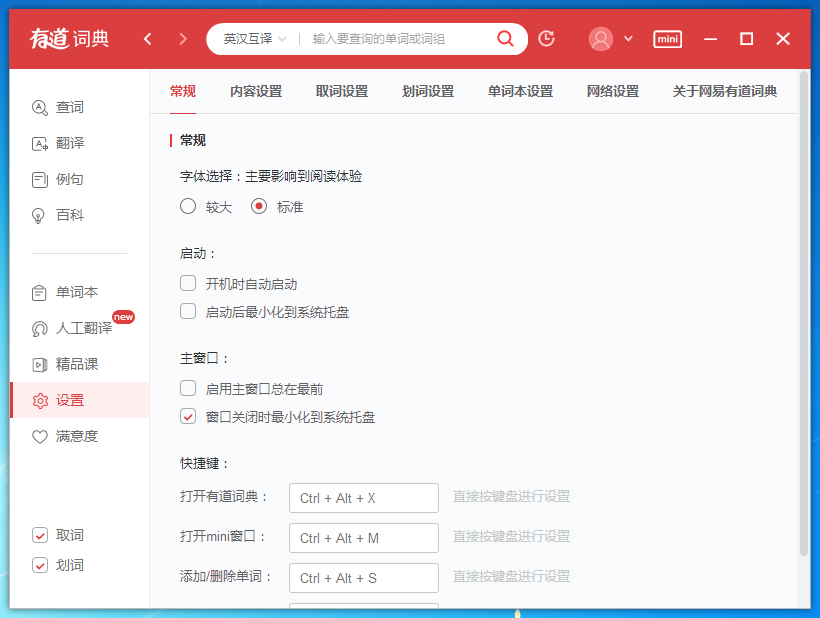Click the red search magnifier icon

coord(505,38)
